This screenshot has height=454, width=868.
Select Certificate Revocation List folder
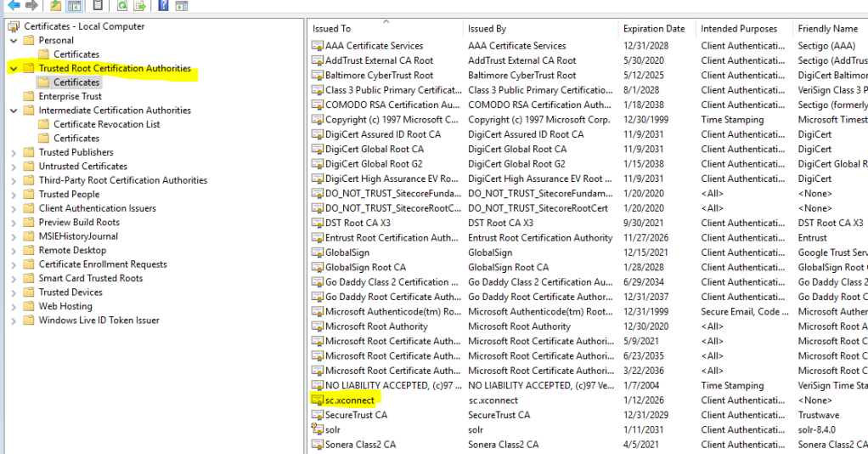[x=106, y=124]
